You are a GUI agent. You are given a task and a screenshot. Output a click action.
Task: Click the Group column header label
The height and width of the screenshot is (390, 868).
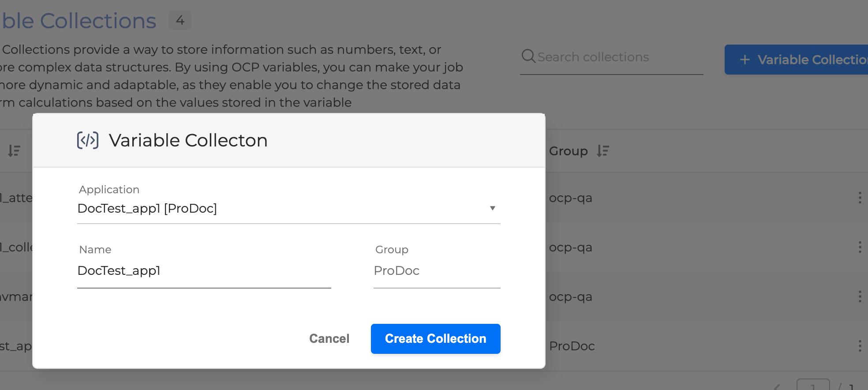[x=568, y=151]
